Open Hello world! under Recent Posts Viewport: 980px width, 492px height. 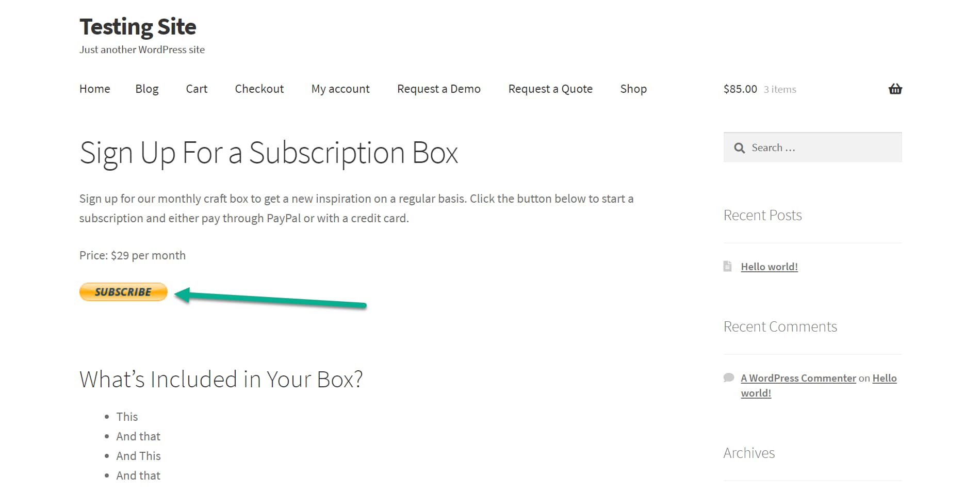(x=769, y=267)
